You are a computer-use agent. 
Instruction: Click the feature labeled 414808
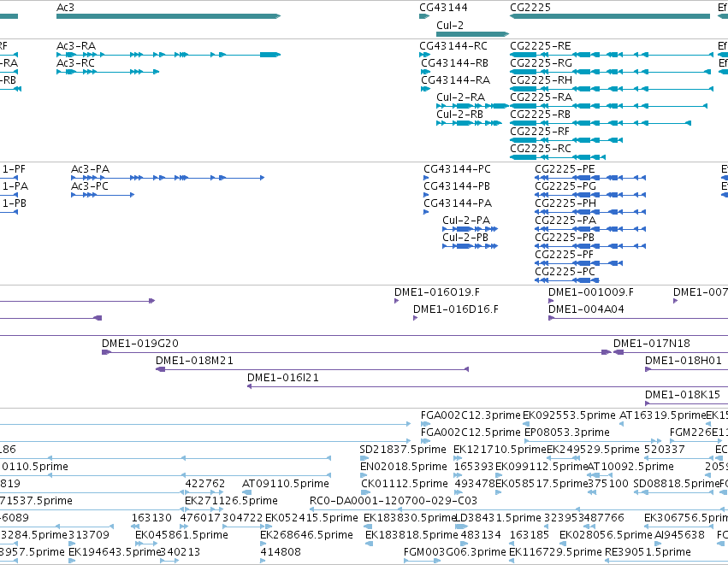(263, 561)
